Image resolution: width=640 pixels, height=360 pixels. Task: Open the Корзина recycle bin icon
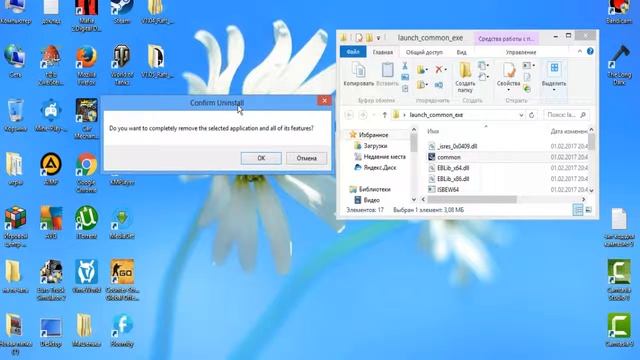[x=15, y=115]
